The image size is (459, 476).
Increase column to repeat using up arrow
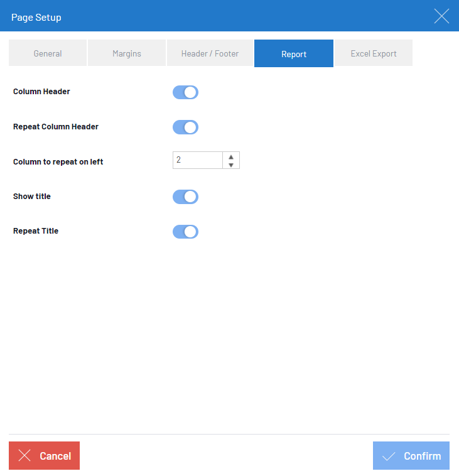pos(231,157)
